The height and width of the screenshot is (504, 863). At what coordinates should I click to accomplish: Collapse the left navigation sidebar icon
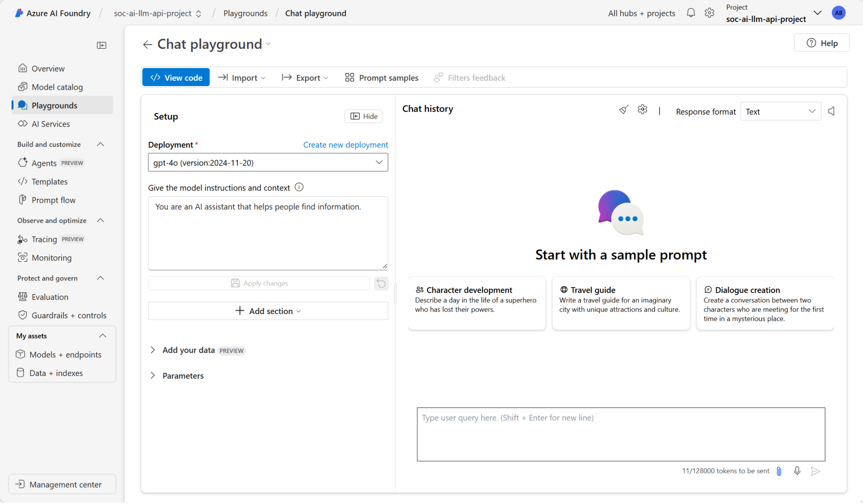point(102,45)
